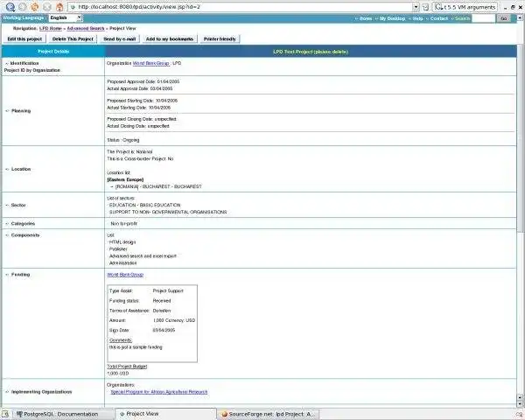525x420 pixels.
Task: Follow LPD Home breadcrumb link
Action: tap(51, 29)
